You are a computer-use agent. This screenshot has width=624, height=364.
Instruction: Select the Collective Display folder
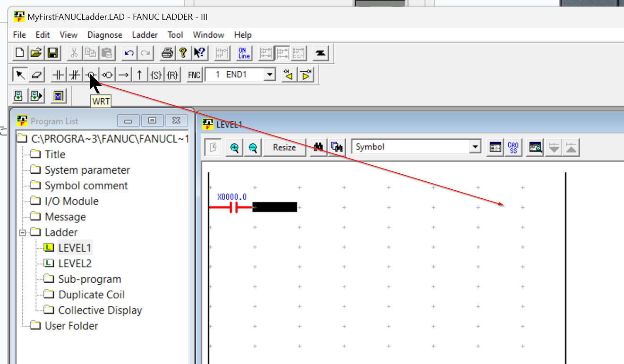pos(100,310)
